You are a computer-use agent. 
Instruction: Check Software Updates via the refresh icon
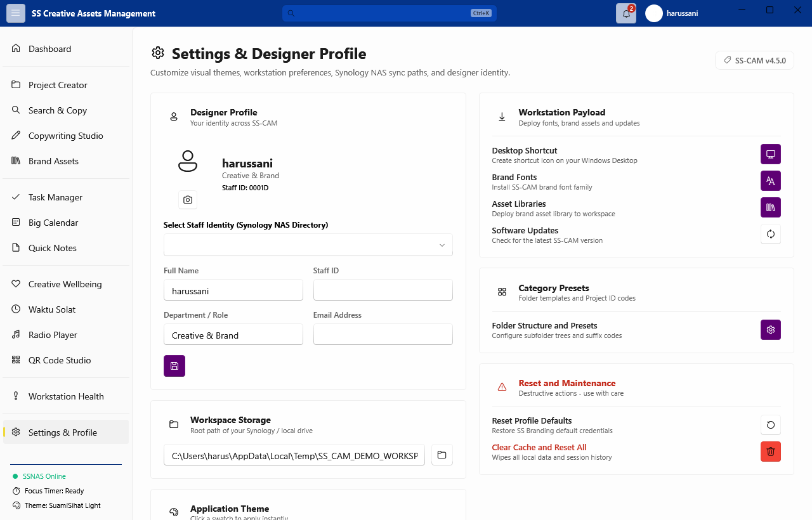click(x=771, y=234)
